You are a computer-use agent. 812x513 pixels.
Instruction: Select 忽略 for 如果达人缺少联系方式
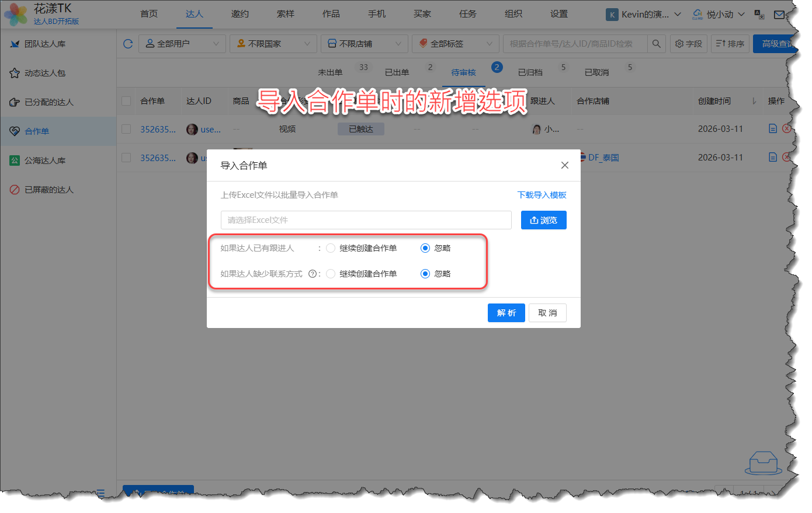pos(425,274)
